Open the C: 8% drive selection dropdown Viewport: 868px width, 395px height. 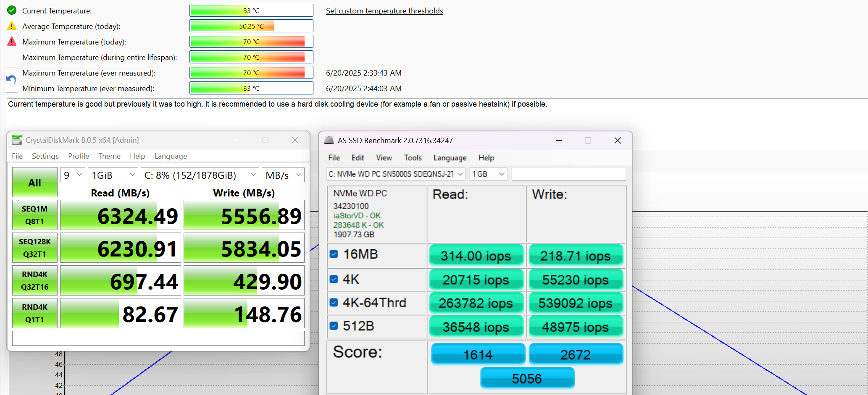(200, 175)
